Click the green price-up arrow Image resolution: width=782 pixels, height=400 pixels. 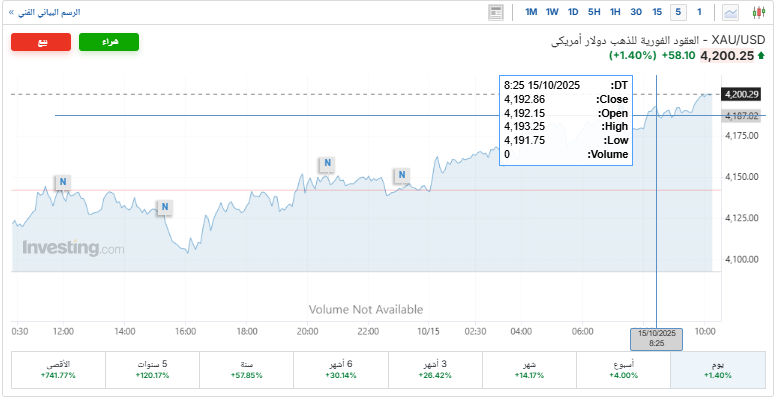coord(761,57)
